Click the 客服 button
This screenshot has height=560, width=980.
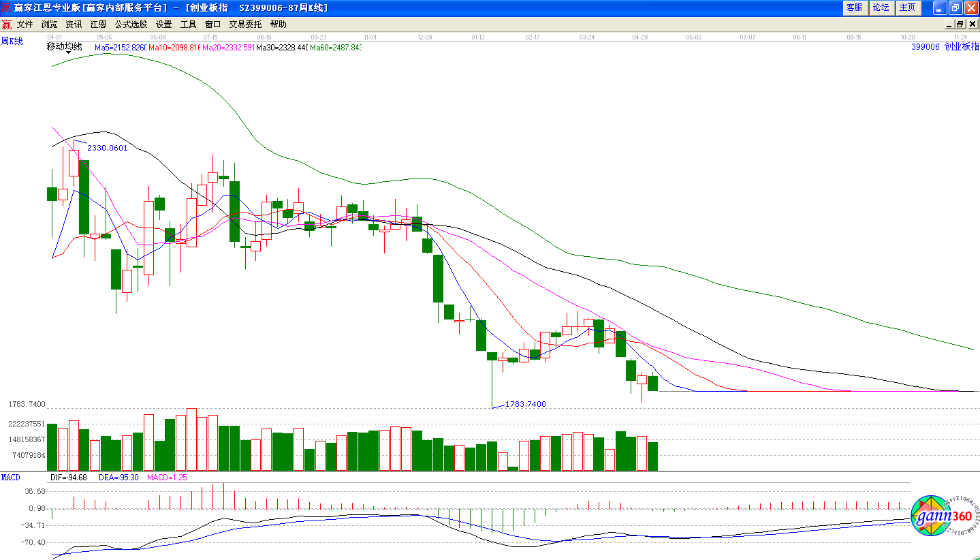[x=854, y=7]
